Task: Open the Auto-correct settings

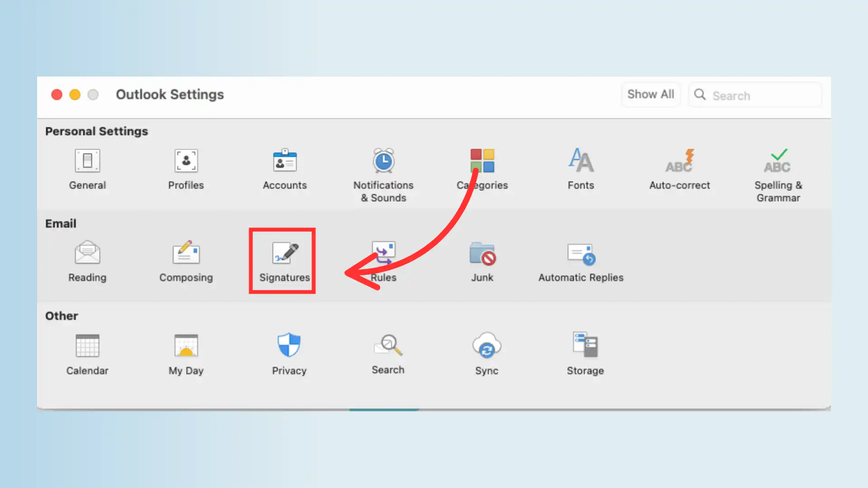Action: pyautogui.click(x=679, y=169)
